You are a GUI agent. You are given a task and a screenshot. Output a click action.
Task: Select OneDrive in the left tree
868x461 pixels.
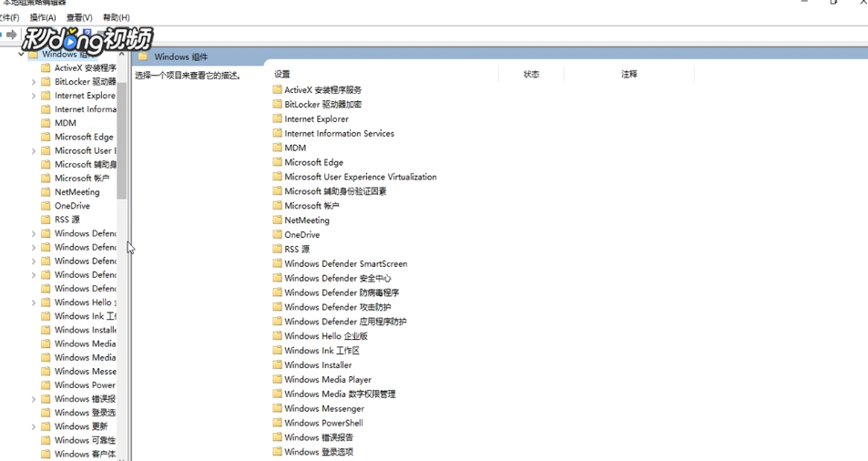(72, 205)
